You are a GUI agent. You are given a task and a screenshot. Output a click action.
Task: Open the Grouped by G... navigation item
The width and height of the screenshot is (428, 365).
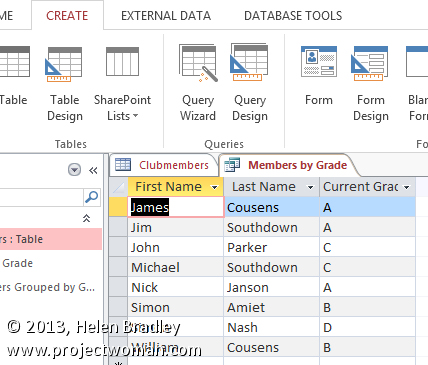click(x=51, y=287)
